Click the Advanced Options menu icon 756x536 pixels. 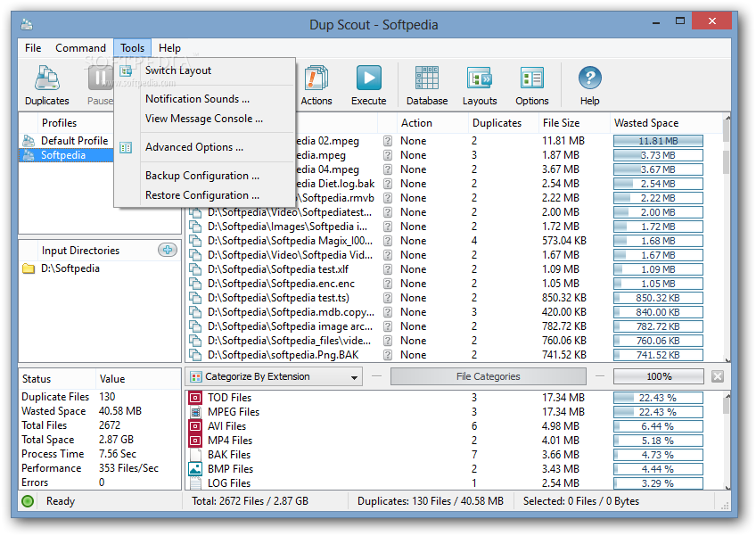click(x=126, y=148)
